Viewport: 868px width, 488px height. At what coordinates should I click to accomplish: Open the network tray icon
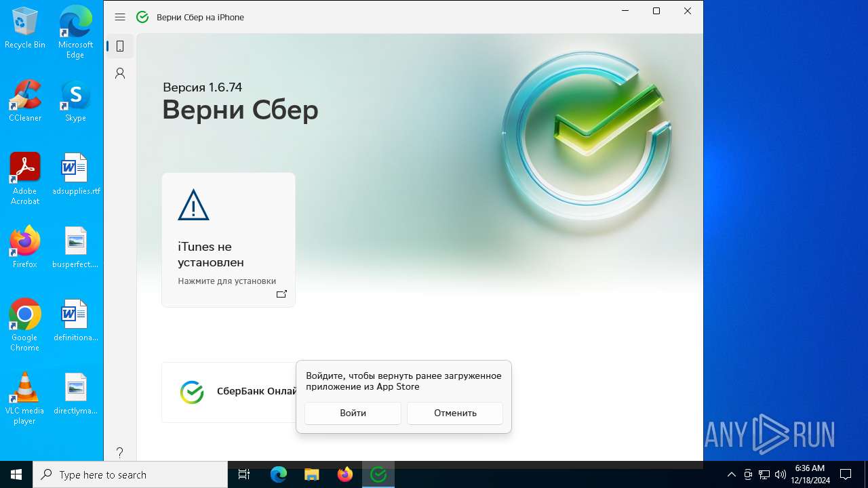pos(764,474)
